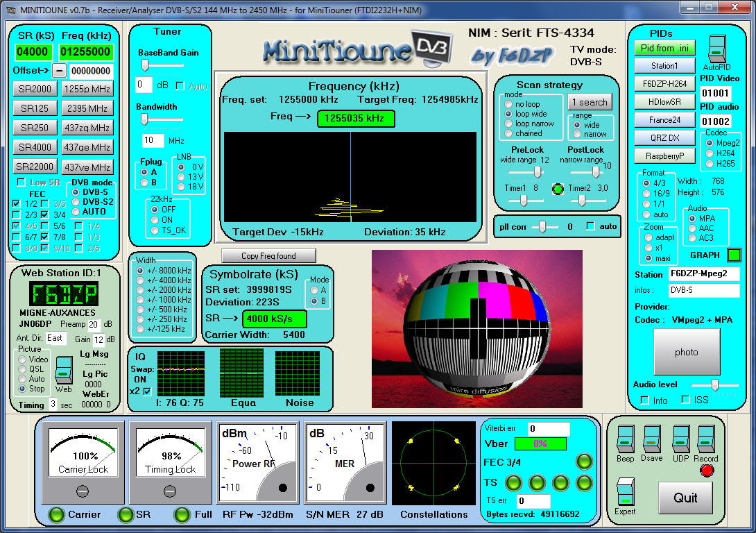Click the SR2000 preset button

coord(35,89)
